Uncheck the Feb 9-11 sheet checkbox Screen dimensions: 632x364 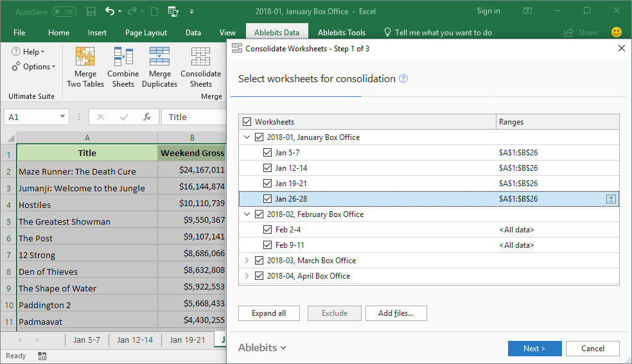click(x=267, y=245)
